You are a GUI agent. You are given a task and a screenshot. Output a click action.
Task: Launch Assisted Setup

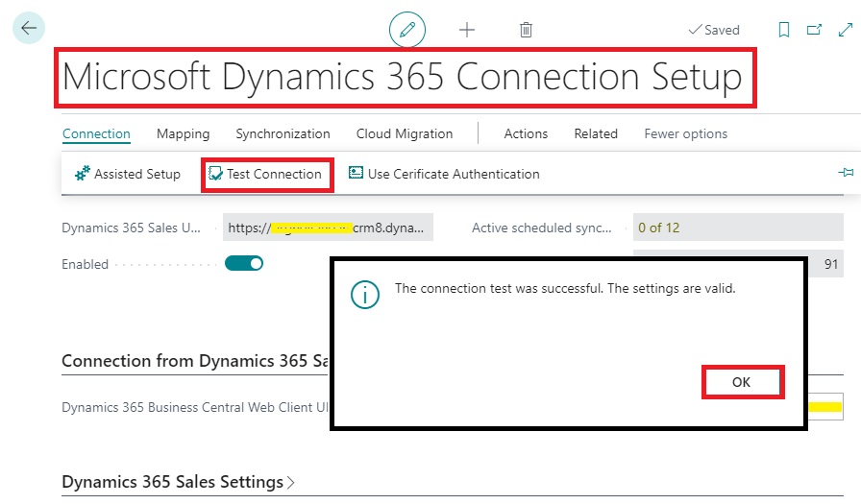pyautogui.click(x=128, y=174)
